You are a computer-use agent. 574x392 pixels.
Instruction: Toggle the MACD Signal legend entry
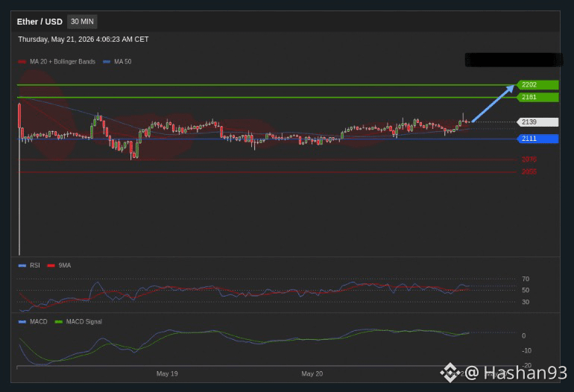click(78, 322)
